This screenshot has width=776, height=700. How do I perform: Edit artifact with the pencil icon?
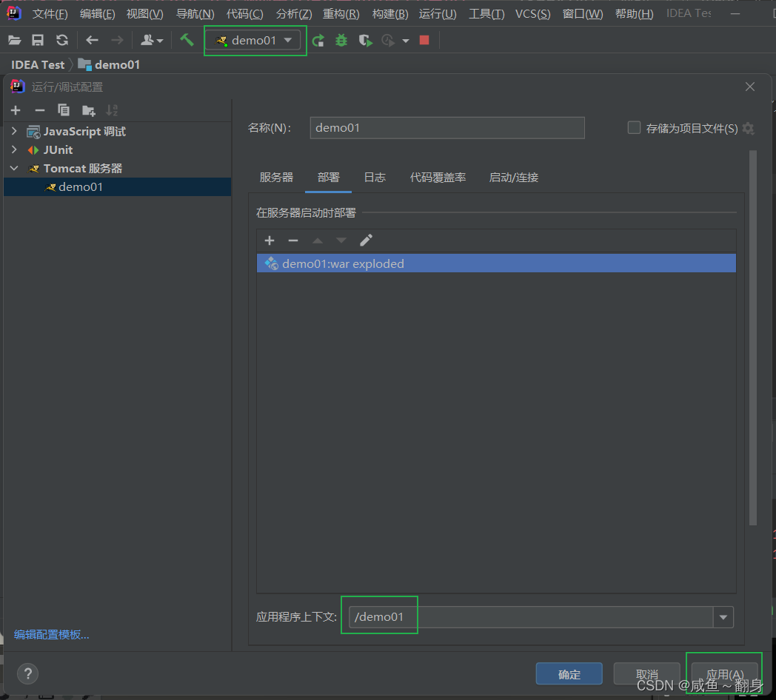click(366, 240)
